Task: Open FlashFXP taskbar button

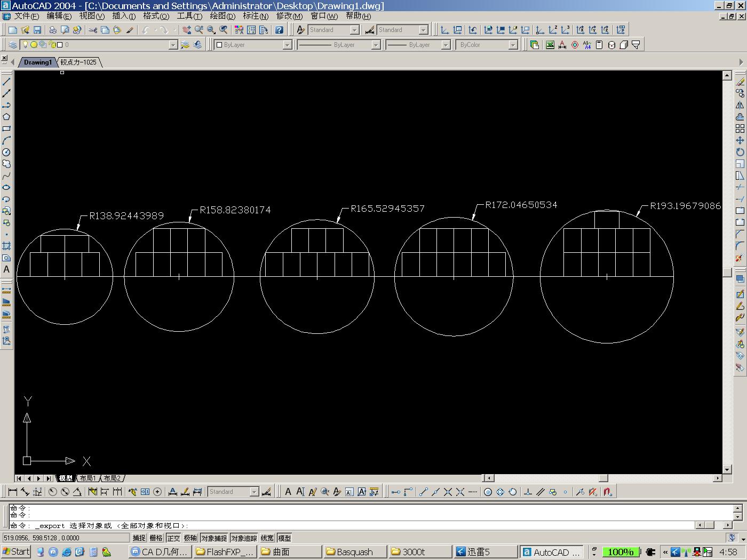Action: click(225, 551)
